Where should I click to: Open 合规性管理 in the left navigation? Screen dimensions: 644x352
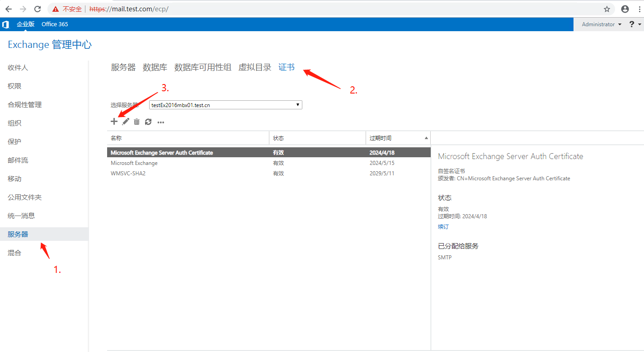click(24, 104)
